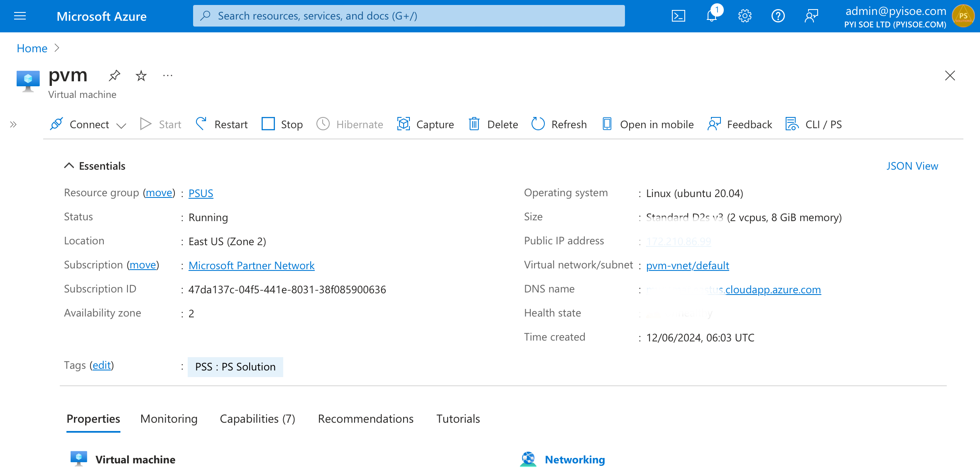This screenshot has width=980, height=470.
Task: Open JSON View
Action: coord(912,166)
